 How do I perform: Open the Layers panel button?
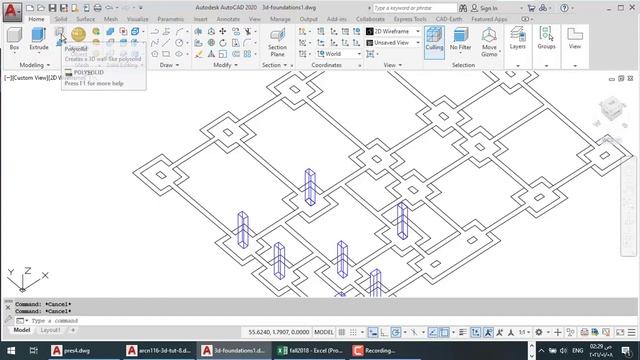(x=518, y=38)
